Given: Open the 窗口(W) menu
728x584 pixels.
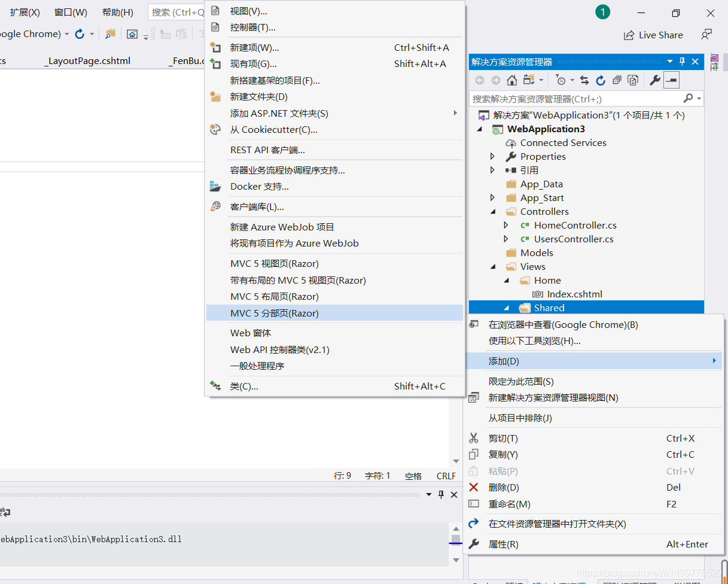Looking at the screenshot, I should click(x=71, y=13).
